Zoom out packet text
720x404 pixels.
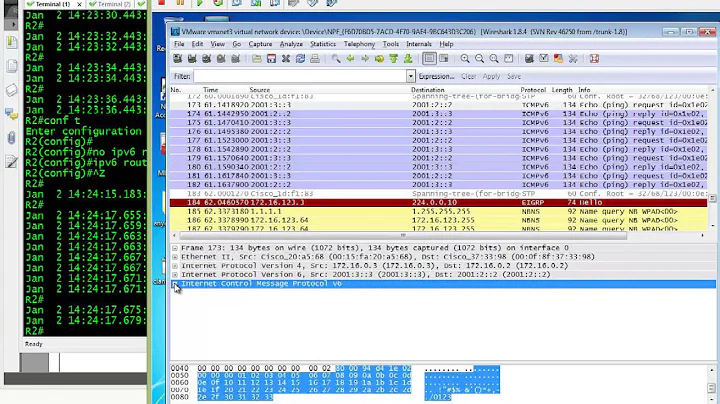[x=479, y=59]
